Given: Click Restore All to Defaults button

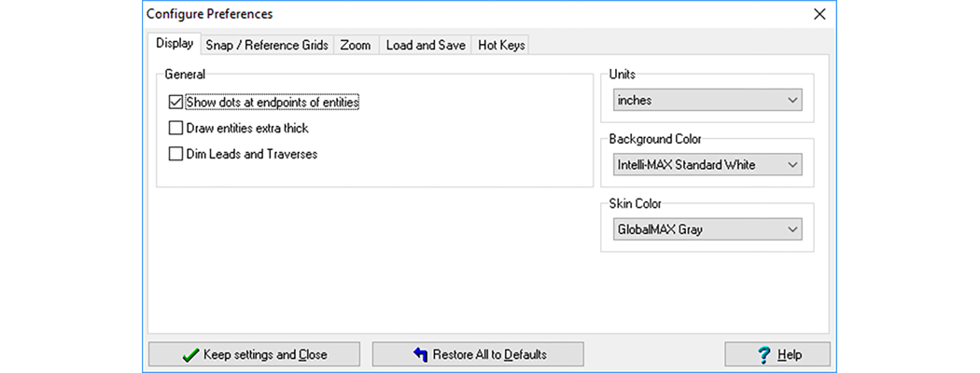Looking at the screenshot, I should tap(478, 354).
